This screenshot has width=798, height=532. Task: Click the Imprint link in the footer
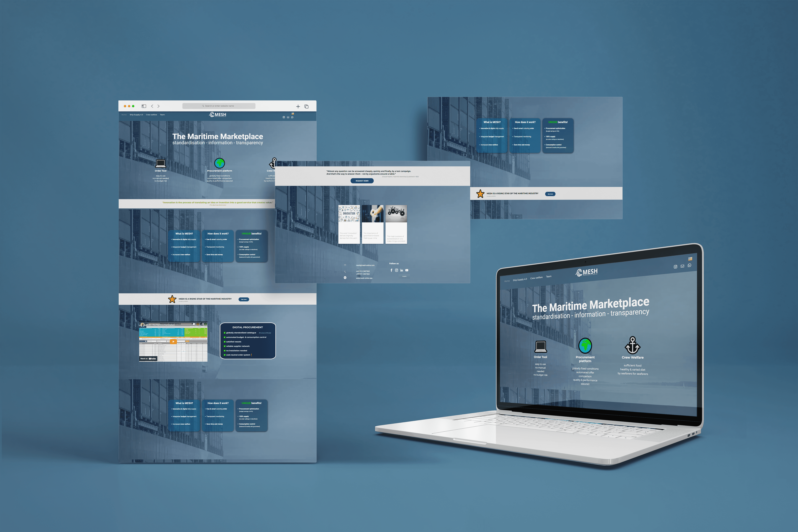[x=404, y=276]
